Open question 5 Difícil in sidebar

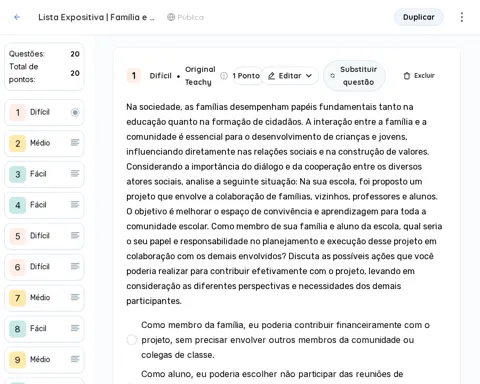(x=44, y=236)
